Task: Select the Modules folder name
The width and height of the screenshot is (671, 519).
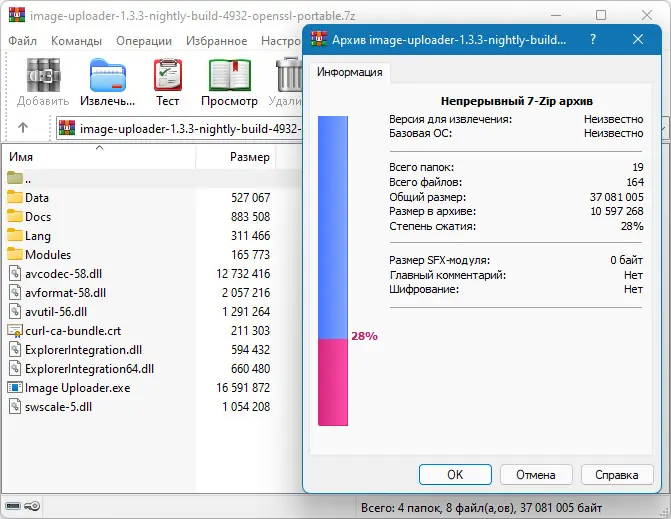Action: point(48,255)
